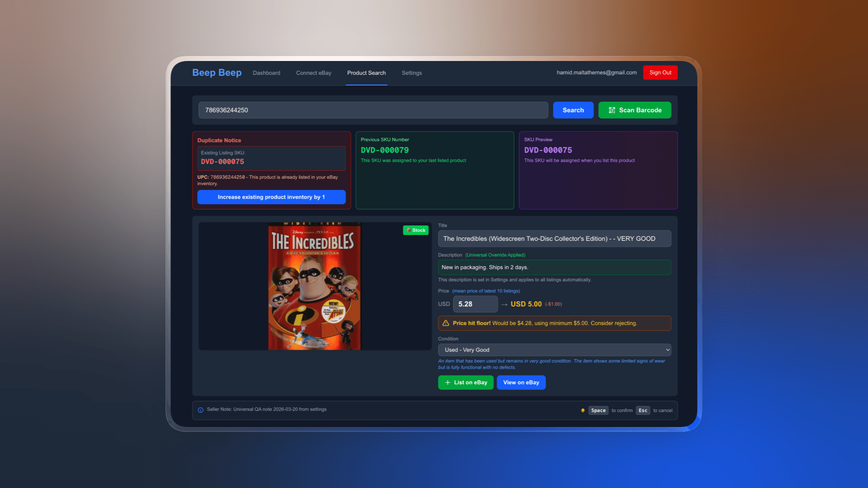Click the Duplicate Notice heading
Image resolution: width=868 pixels, height=488 pixels.
click(219, 141)
